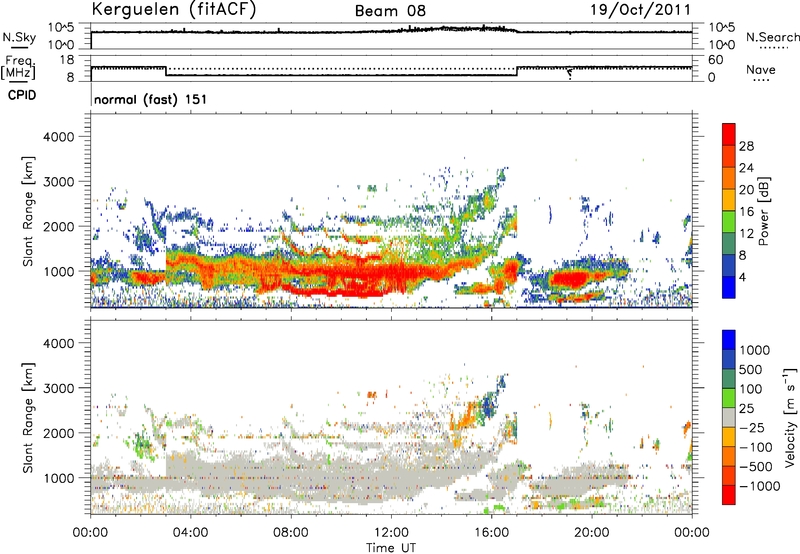Viewport: 800px width, 554px height.
Task: Click the 'Time UT' axis label
Action: [391, 548]
